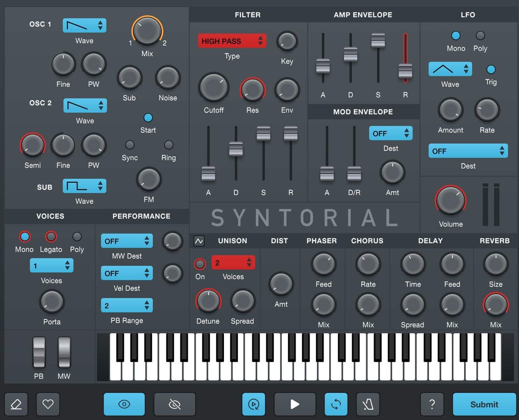Viewport: 519px width, 420px height.
Task: Click the filter Env knob
Action: (x=287, y=90)
